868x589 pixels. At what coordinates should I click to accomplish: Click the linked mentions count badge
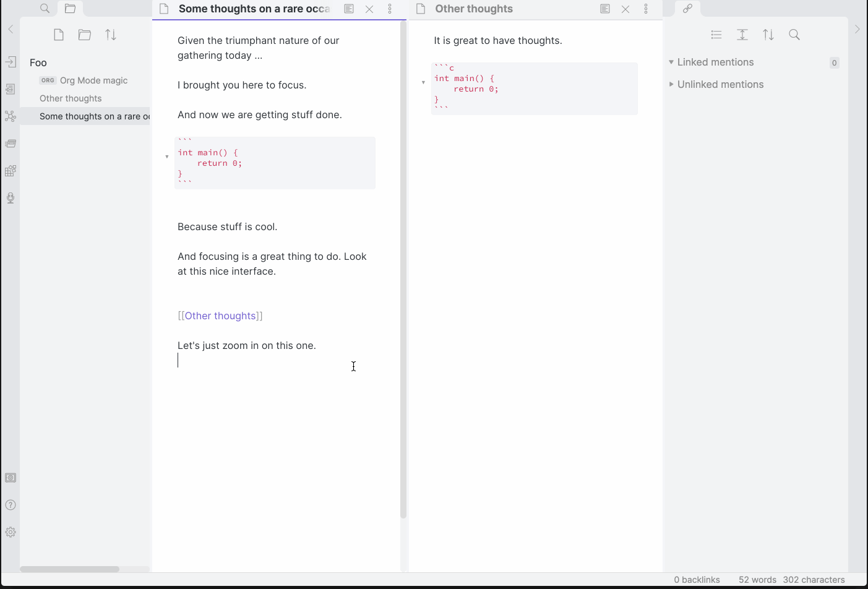click(834, 62)
